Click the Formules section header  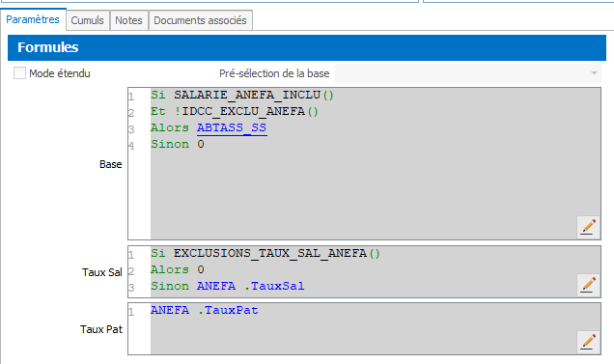[x=307, y=47]
